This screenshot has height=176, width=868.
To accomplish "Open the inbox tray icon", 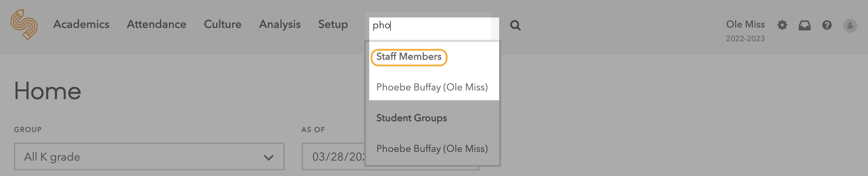I will [804, 25].
